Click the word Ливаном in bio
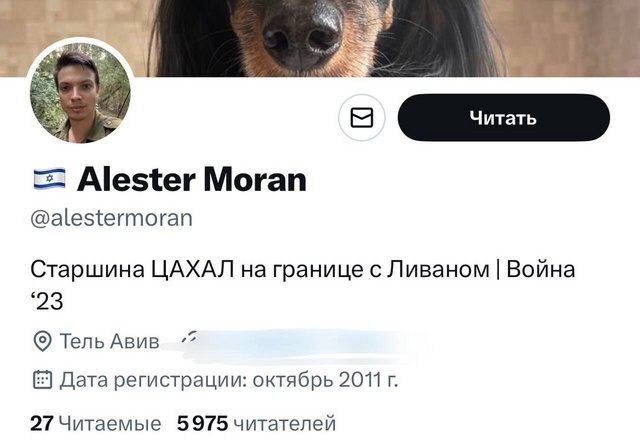Image resolution: width=640 pixels, height=441 pixels. (438, 270)
